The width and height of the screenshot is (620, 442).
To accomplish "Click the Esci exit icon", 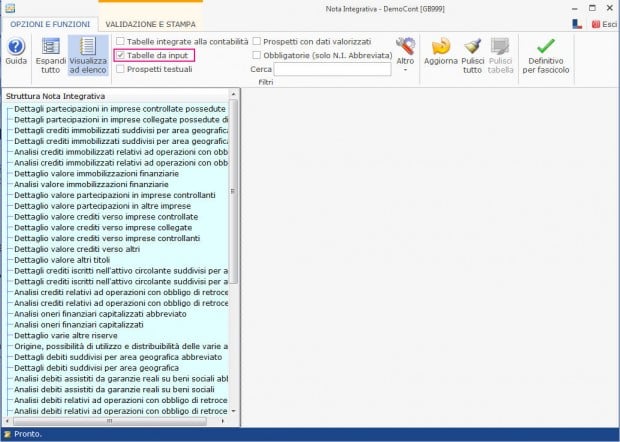I will pyautogui.click(x=595, y=25).
